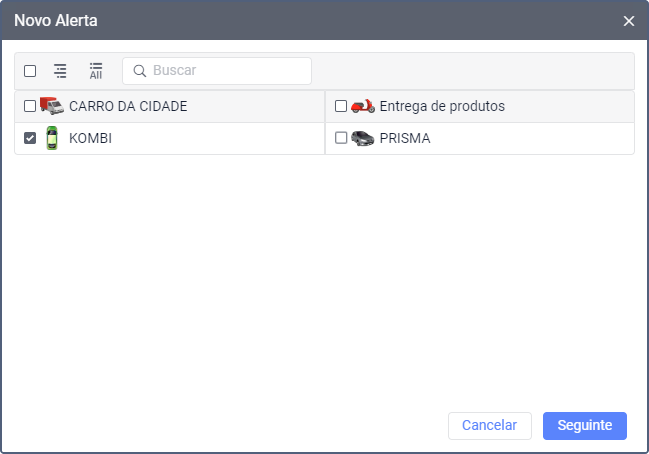Screen dimensions: 649x454
Task: Select the Entrega de produtos label
Action: point(442,106)
